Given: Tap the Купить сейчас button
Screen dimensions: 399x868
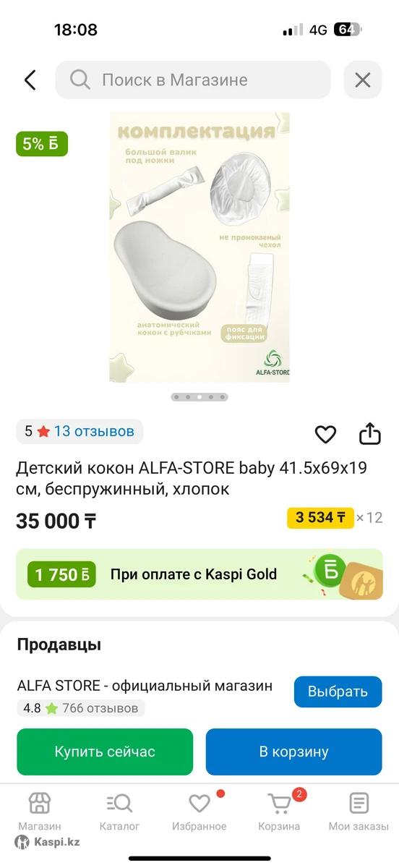Looking at the screenshot, I should (105, 752).
